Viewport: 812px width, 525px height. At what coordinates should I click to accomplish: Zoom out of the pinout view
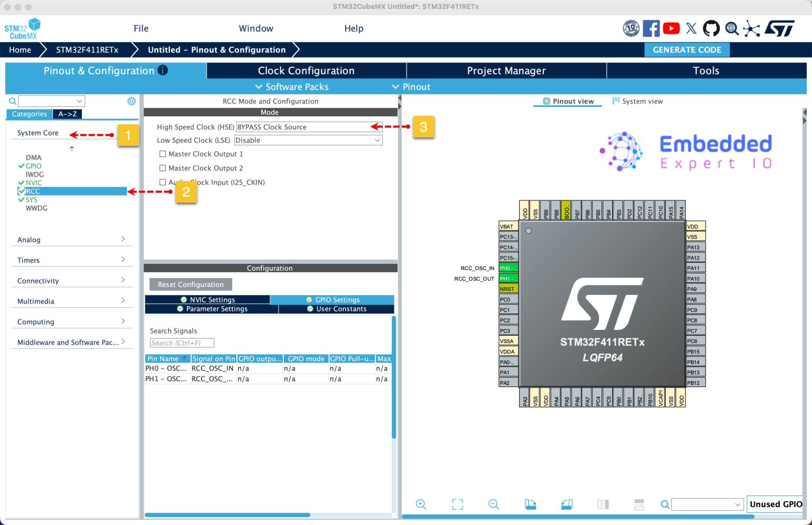point(493,504)
